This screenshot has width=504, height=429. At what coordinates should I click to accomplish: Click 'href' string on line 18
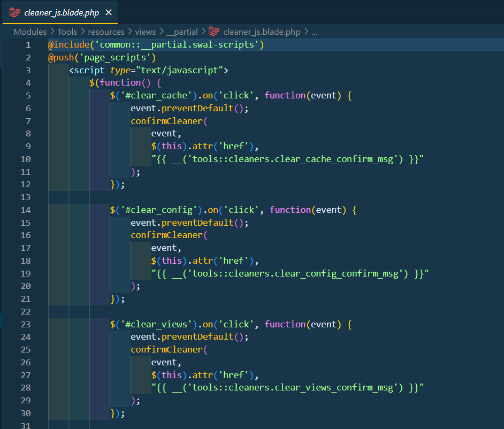point(233,261)
